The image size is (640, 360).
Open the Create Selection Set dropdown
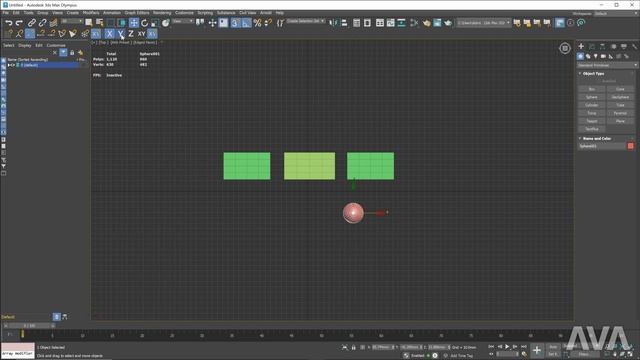click(x=306, y=21)
